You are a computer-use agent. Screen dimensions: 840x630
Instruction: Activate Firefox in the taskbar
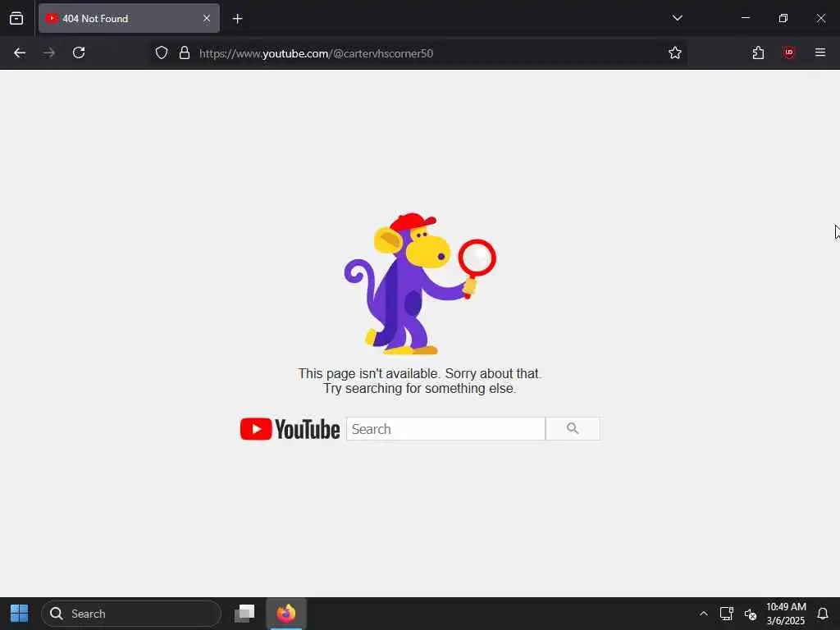[x=286, y=614]
